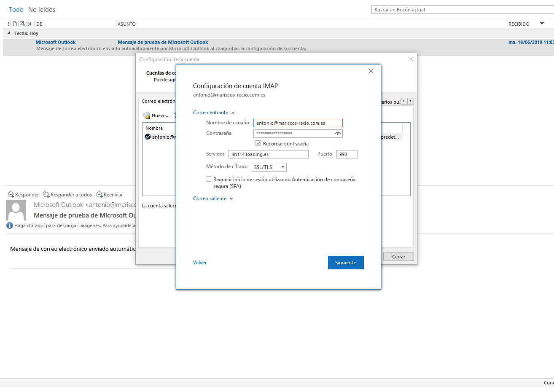Viewport: 554px width, 392px height.
Task: Close the Configuración de la cuenta window
Action: pos(411,59)
